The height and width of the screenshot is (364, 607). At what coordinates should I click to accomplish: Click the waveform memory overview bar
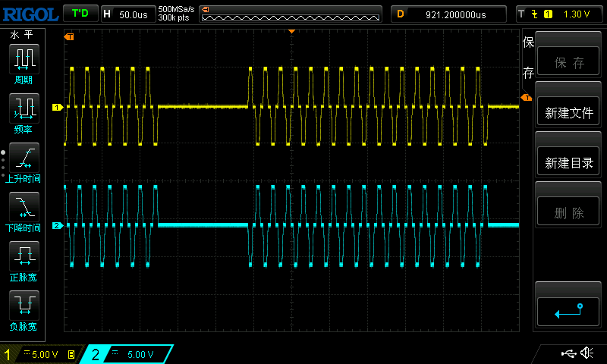pos(291,14)
